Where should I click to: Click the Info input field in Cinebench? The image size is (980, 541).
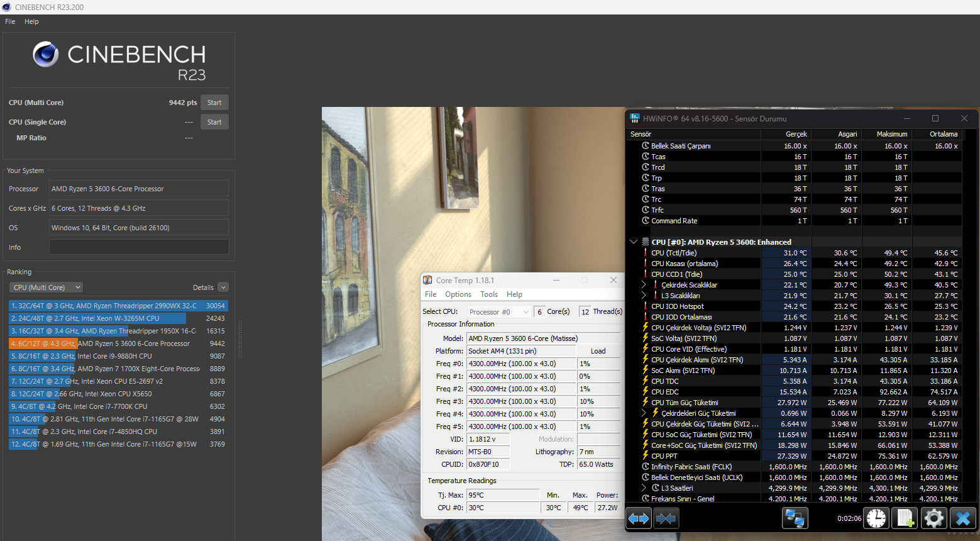pyautogui.click(x=139, y=247)
